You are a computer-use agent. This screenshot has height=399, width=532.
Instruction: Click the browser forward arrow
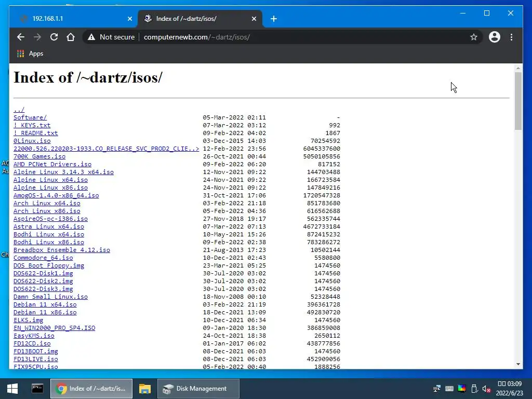pyautogui.click(x=37, y=37)
